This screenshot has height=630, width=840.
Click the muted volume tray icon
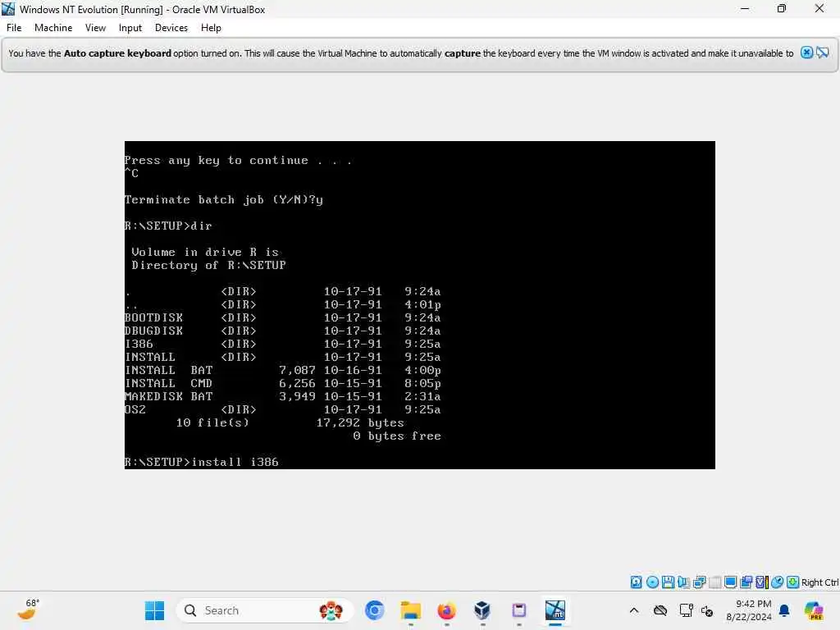tap(707, 610)
